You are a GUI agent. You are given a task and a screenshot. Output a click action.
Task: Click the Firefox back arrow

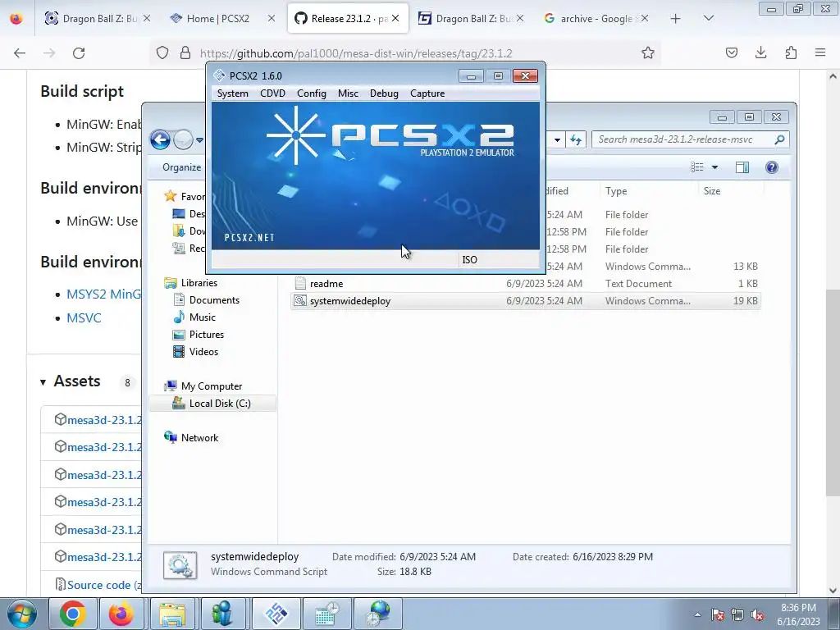coord(20,53)
